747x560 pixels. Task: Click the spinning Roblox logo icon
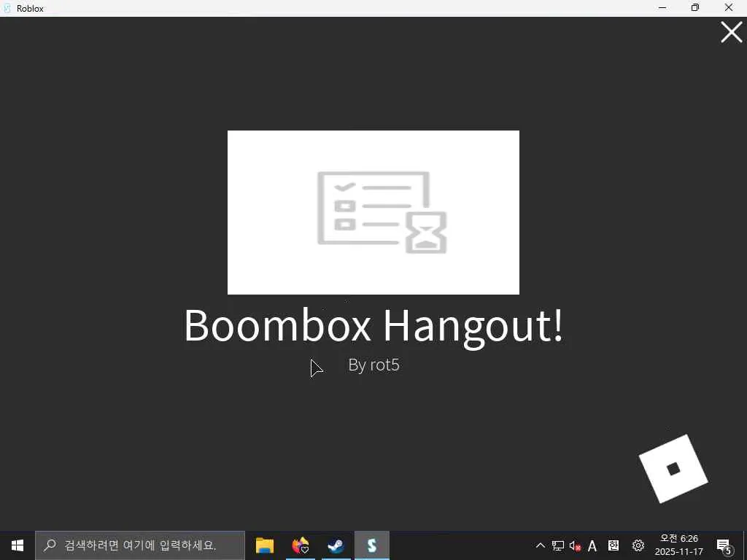point(673,469)
